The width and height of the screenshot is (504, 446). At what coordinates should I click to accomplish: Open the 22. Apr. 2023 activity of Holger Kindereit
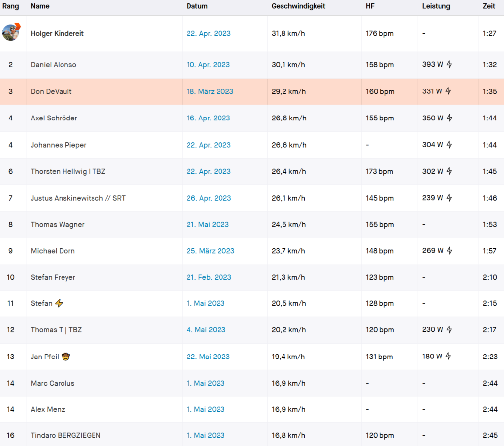tap(208, 34)
